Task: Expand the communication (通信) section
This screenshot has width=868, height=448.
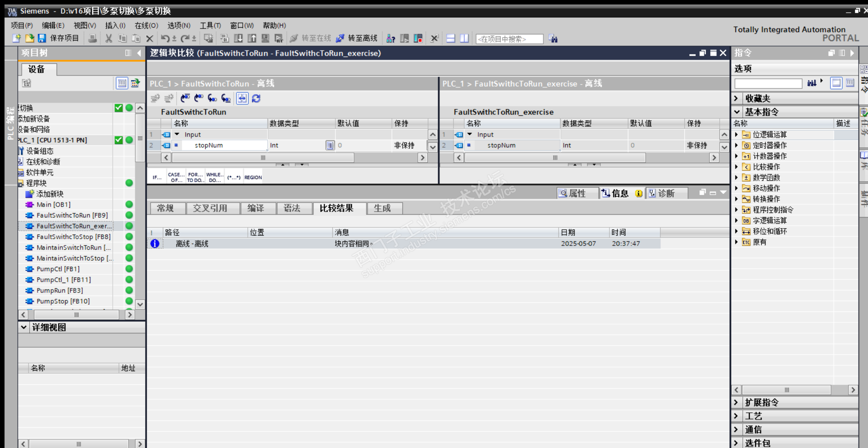Action: pos(736,429)
